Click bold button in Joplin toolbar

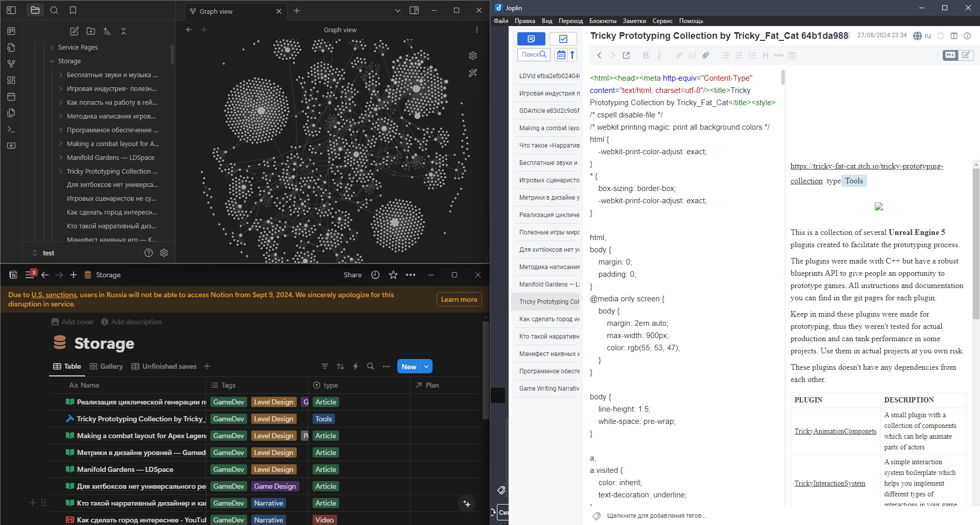pyautogui.click(x=646, y=55)
